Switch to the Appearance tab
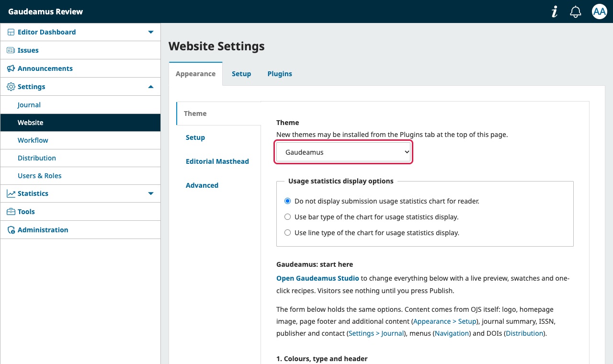The image size is (613, 364). point(195,74)
